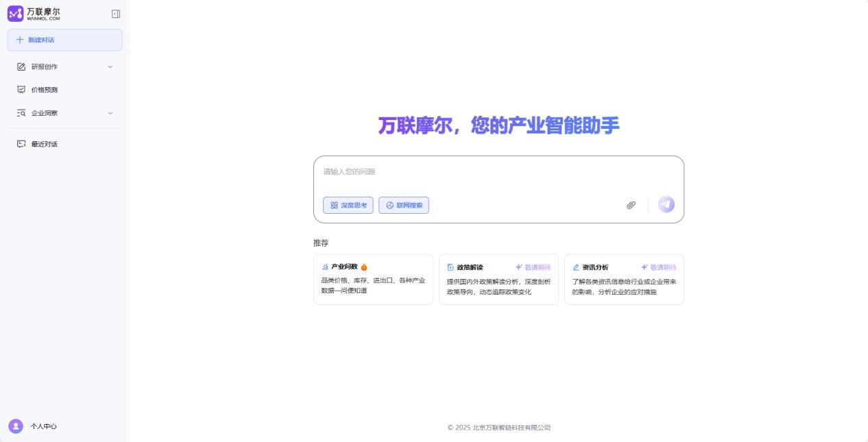Expand the 企业洞察 chevron

[110, 113]
